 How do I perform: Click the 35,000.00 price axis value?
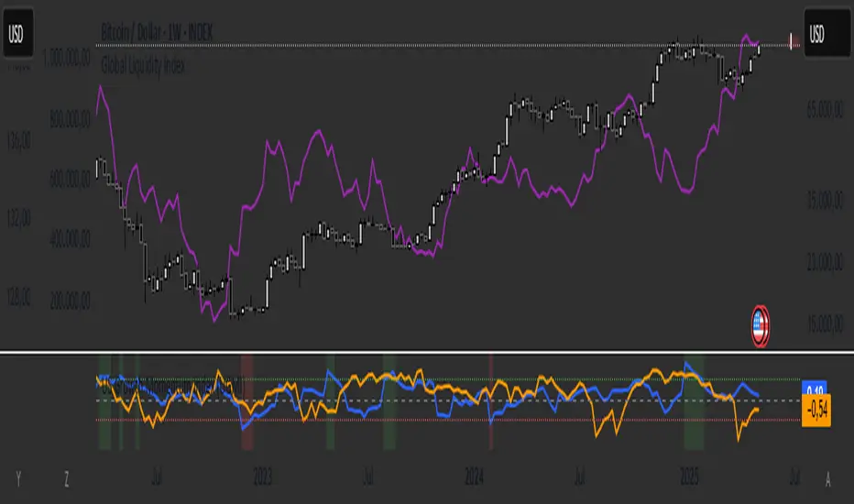coord(825,201)
